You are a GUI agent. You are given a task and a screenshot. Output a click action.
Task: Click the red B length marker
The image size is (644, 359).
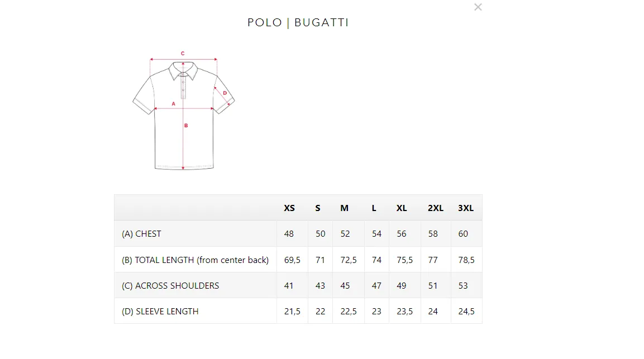point(186,126)
